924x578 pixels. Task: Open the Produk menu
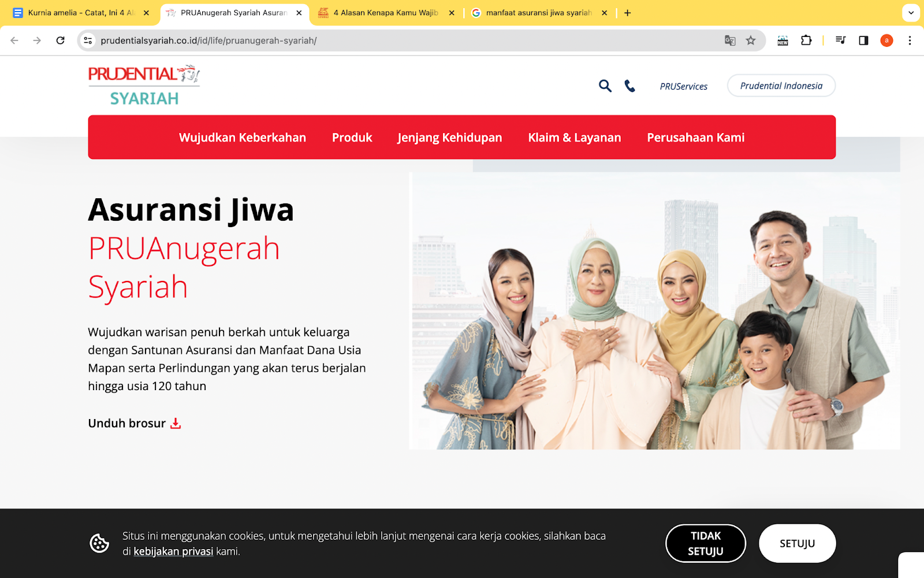[352, 138]
